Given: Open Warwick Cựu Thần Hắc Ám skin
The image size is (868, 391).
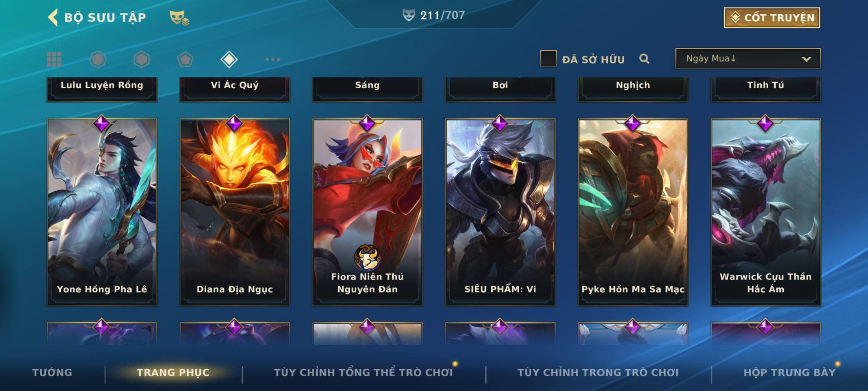Looking at the screenshot, I should 766,212.
